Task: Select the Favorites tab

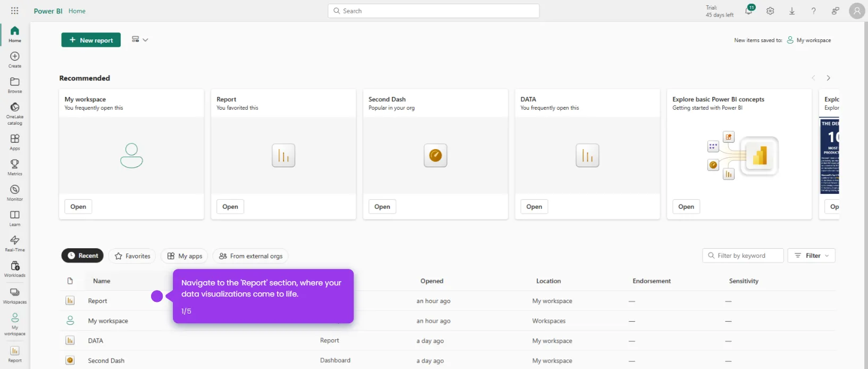Action: [132, 256]
